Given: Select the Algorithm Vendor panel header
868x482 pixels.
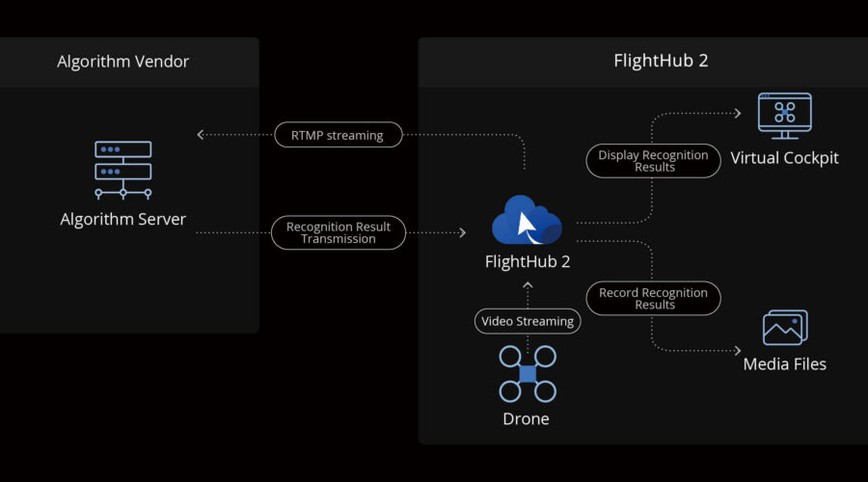Looking at the screenshot, I should click(123, 62).
